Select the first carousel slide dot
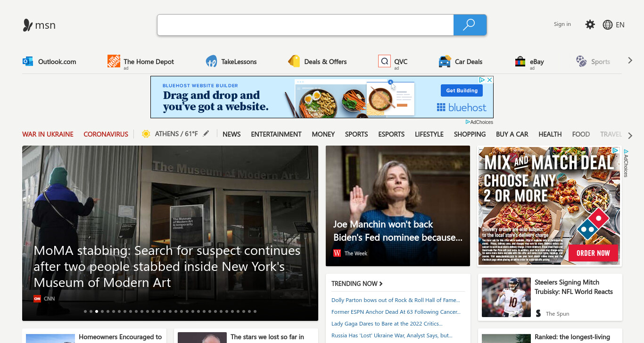The width and height of the screenshot is (644, 343). pos(85,311)
